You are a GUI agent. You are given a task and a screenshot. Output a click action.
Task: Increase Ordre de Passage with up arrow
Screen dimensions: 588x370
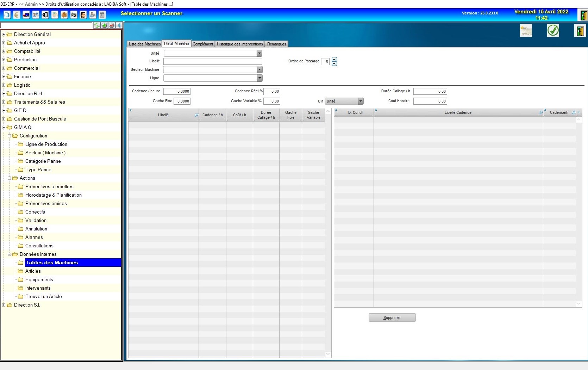pyautogui.click(x=334, y=59)
